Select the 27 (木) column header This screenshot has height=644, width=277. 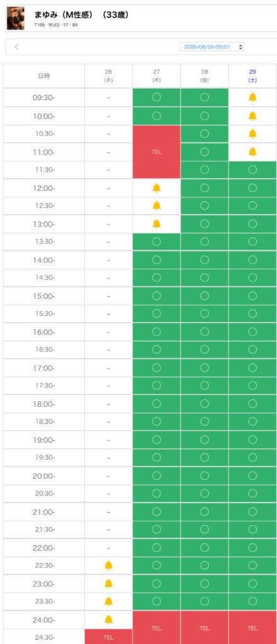(x=156, y=76)
